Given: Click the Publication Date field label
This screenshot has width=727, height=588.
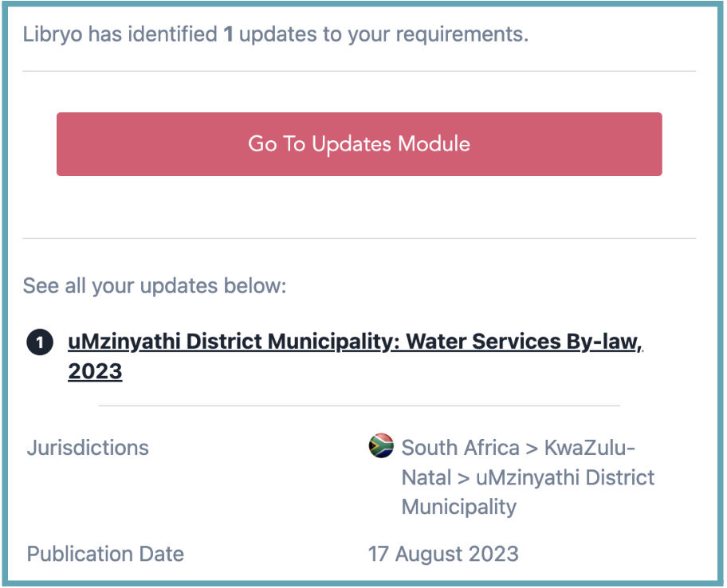Looking at the screenshot, I should [x=105, y=555].
